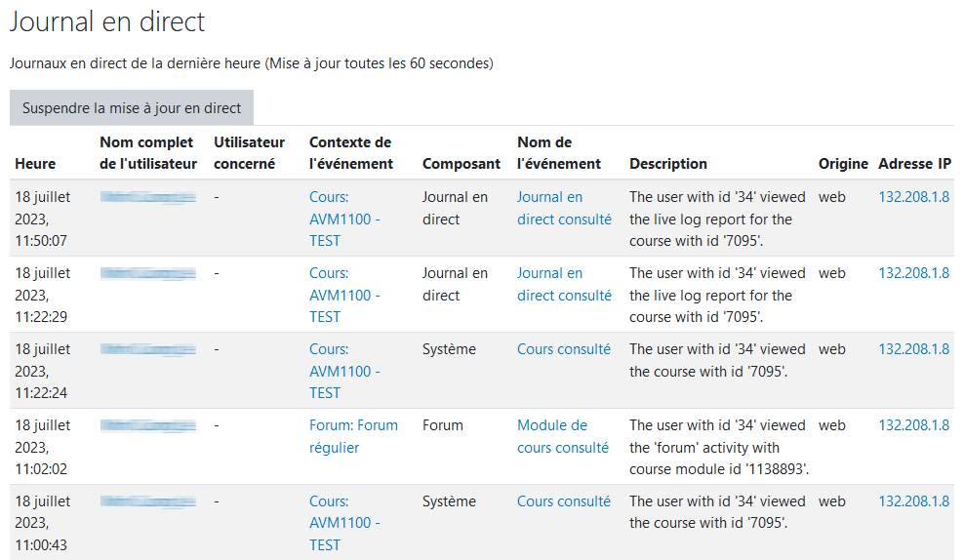Open IP address 132.208.1.8 in 11:22:29 row

tap(913, 273)
